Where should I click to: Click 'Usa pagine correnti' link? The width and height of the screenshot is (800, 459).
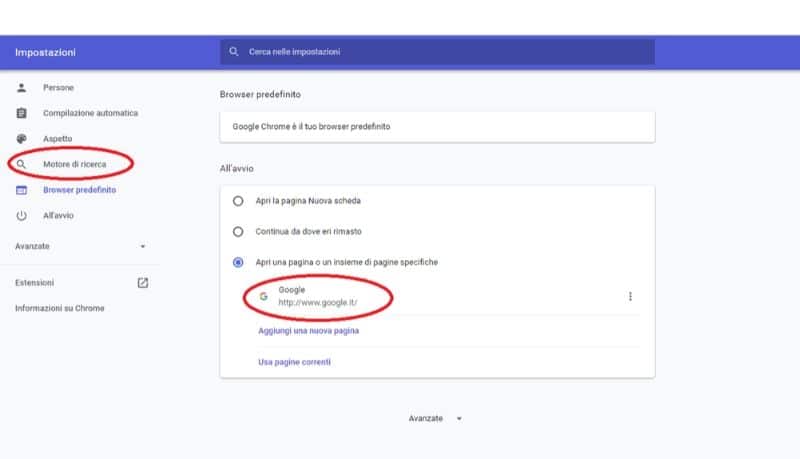[294, 362]
